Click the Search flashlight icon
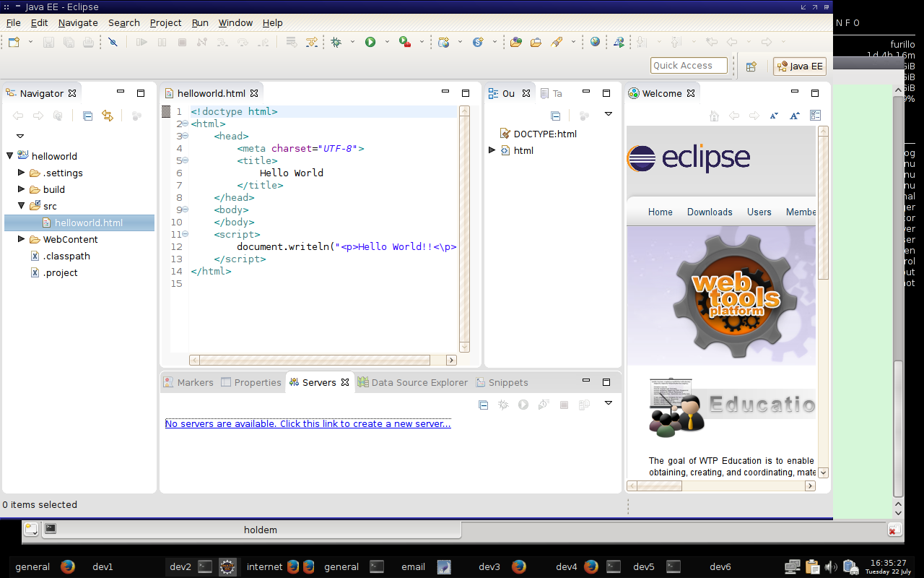The width and height of the screenshot is (924, 578). (557, 42)
